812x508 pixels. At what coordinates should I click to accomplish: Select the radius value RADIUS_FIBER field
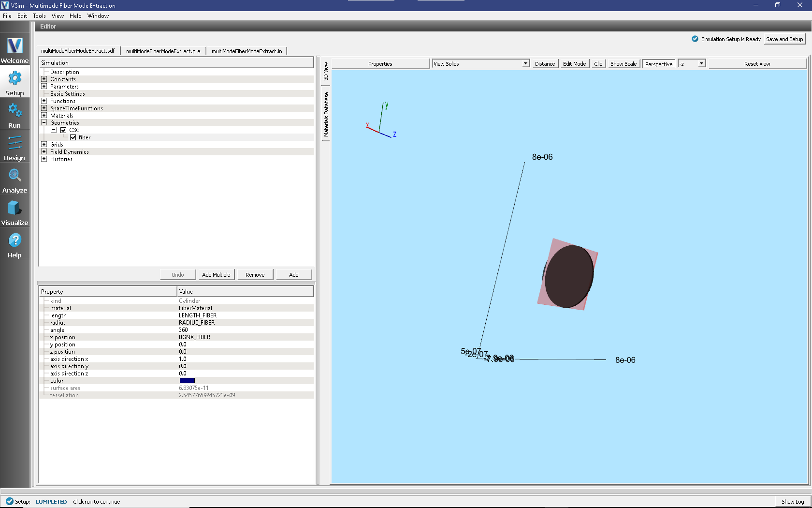(197, 323)
